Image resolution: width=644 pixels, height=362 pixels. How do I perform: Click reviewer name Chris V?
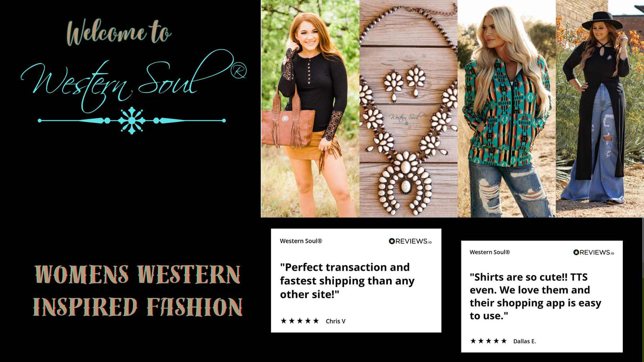coord(335,321)
